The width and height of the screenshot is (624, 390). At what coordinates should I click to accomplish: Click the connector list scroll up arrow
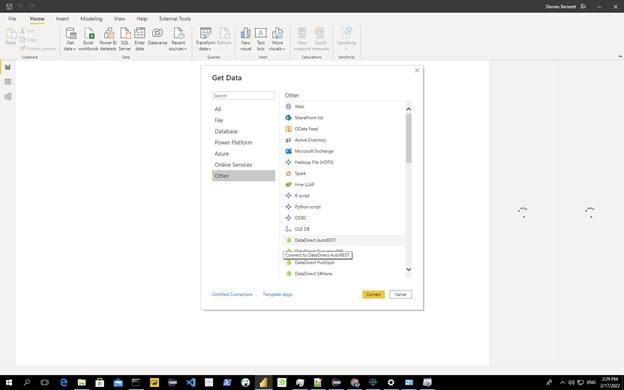pos(408,109)
